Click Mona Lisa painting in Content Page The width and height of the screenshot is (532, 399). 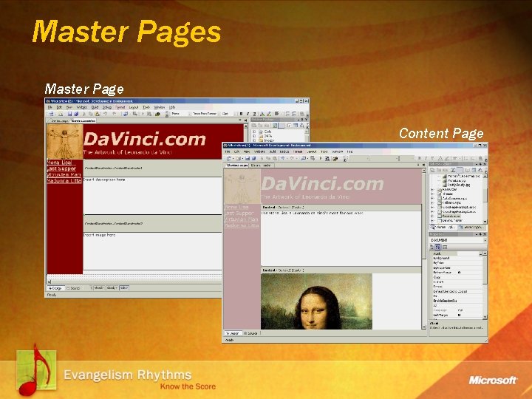coord(316,301)
